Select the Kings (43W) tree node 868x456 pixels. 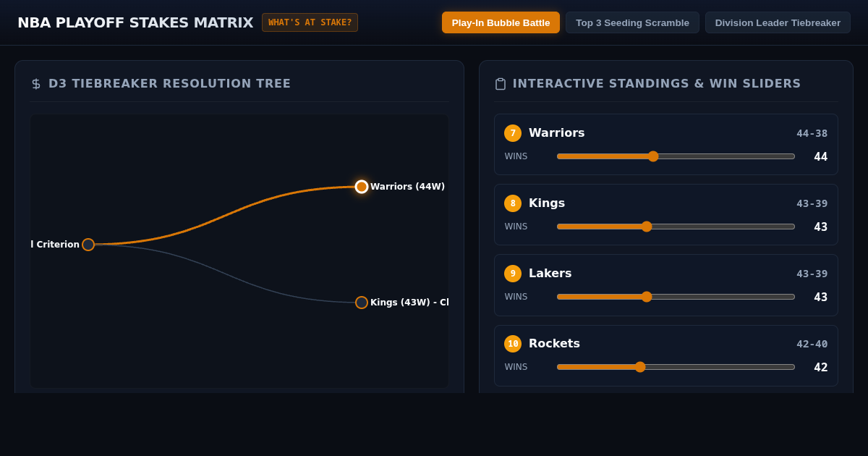click(x=362, y=303)
